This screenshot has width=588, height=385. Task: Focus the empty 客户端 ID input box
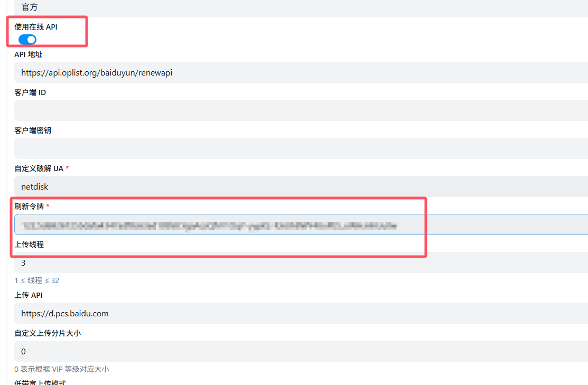point(301,110)
